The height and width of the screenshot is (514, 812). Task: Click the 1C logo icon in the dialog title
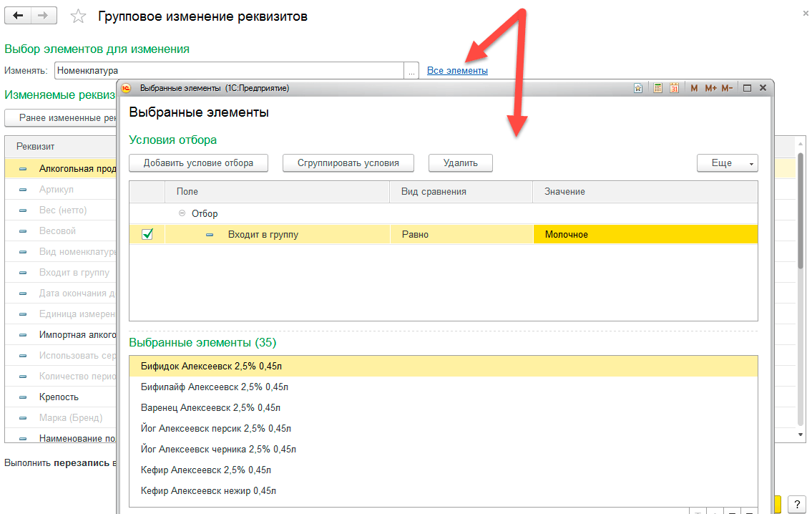click(x=126, y=88)
